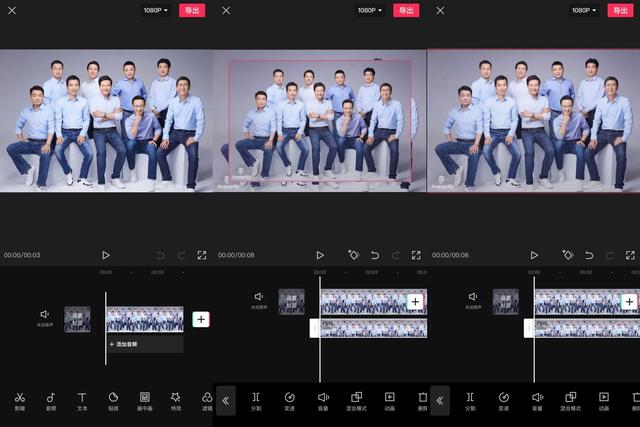Enter fullscreen preview in middle panel
This screenshot has height=427, width=640.
416,255
